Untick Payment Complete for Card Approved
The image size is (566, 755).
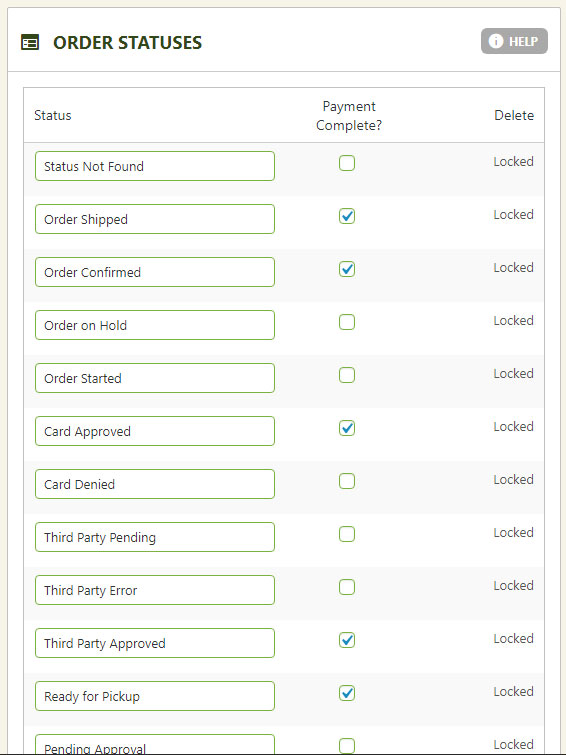tap(347, 428)
